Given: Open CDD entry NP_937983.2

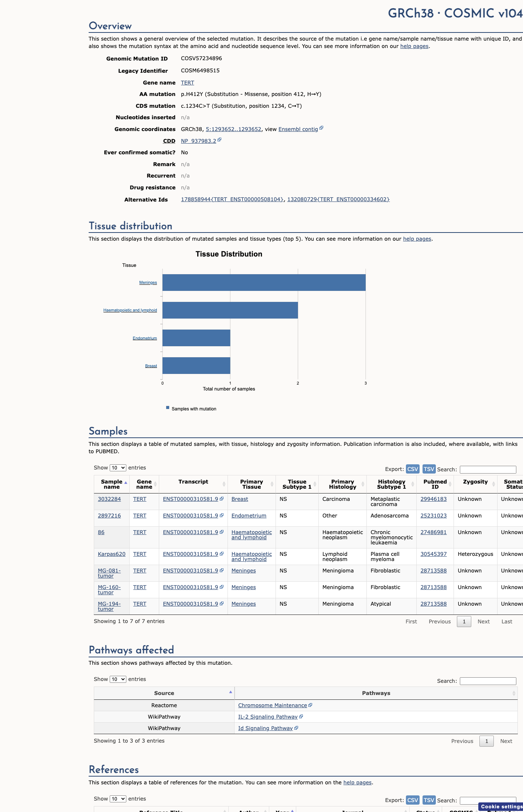Looking at the screenshot, I should click(x=198, y=141).
